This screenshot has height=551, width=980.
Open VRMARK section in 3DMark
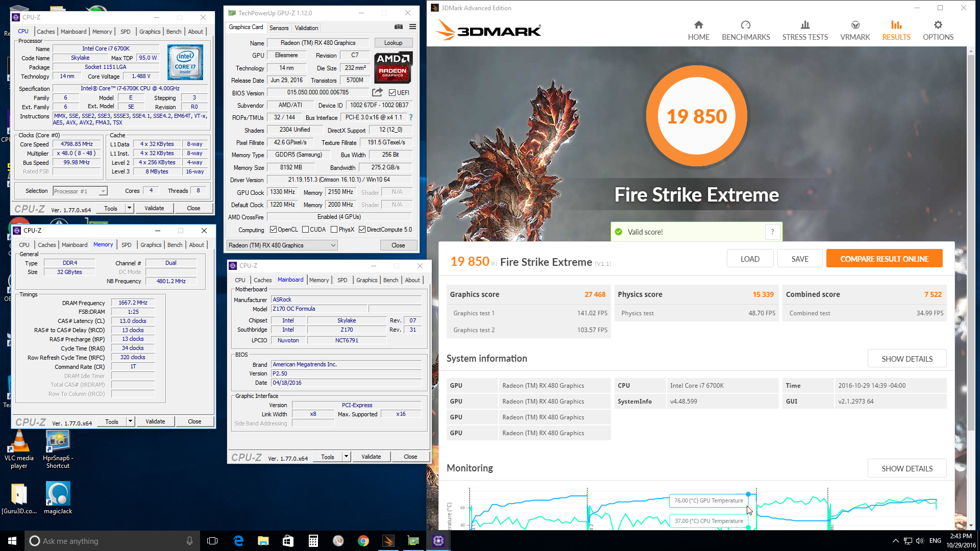(x=855, y=31)
